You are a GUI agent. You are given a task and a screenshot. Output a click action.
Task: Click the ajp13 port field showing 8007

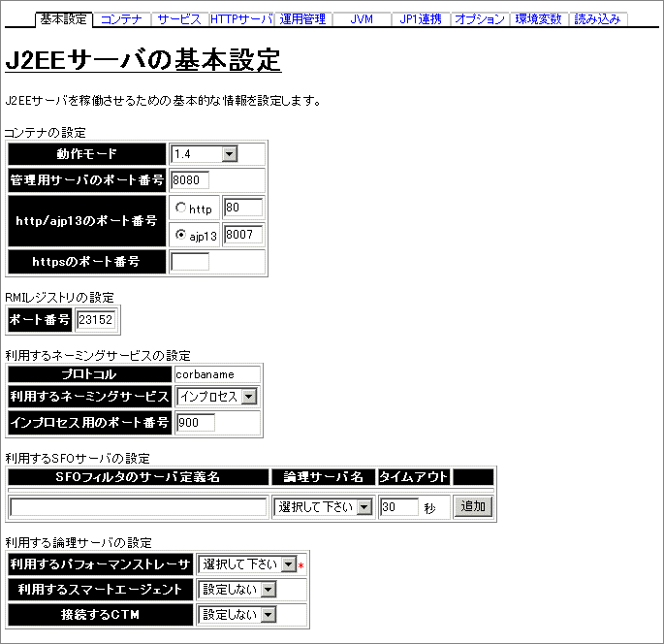pyautogui.click(x=243, y=235)
